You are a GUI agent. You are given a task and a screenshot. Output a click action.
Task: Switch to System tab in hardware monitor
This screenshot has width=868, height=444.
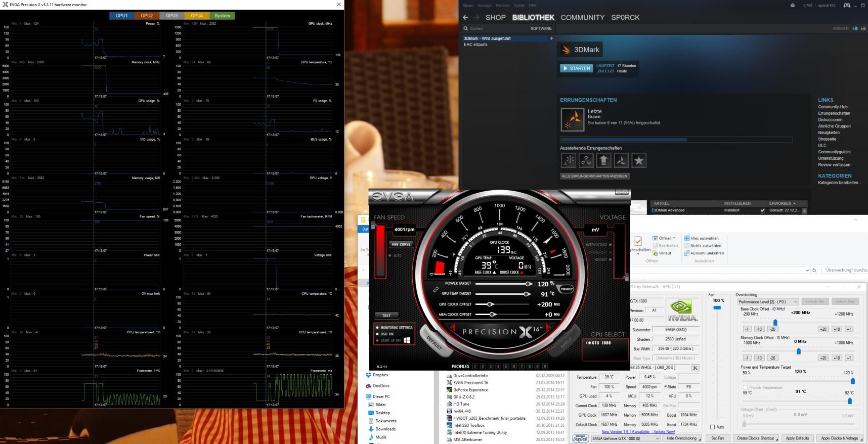(222, 16)
